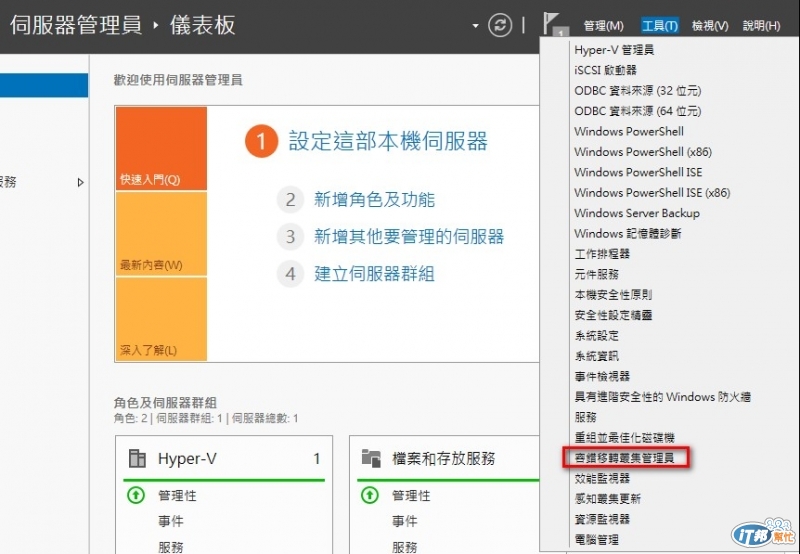Open the notifications flag icon

pos(553,24)
